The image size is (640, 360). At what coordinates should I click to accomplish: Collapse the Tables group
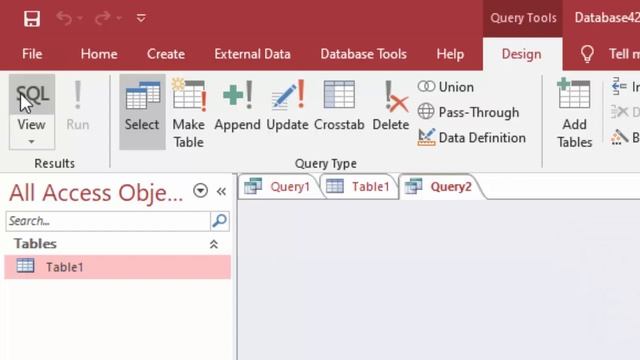click(213, 244)
